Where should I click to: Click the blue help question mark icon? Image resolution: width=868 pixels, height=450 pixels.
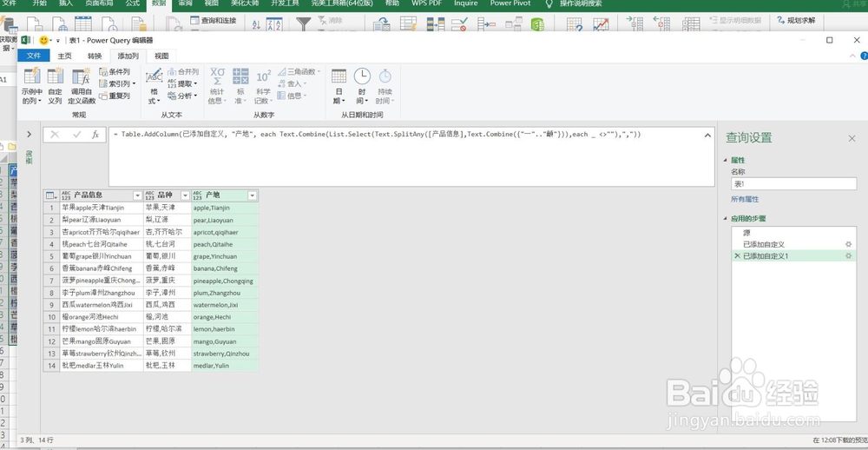[865, 56]
